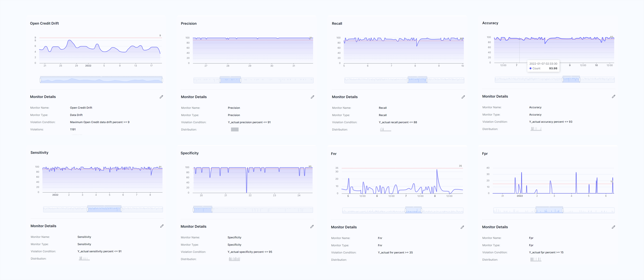Click the Specificity monitor's pencil icon
This screenshot has height=280, width=644.
click(312, 226)
